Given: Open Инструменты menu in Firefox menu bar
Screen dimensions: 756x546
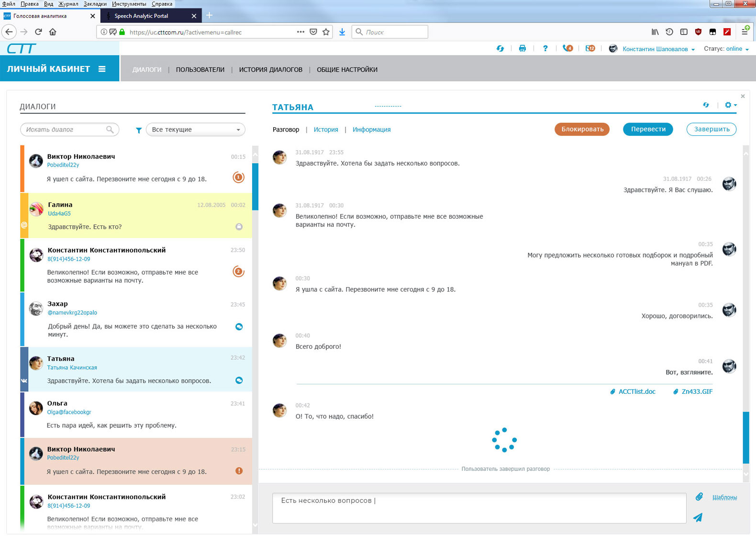Looking at the screenshot, I should click(x=129, y=4).
